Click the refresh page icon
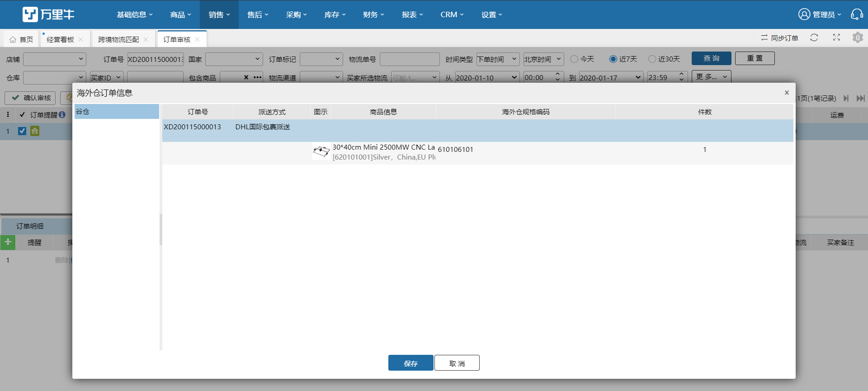Viewport: 868px width, 391px height. pyautogui.click(x=814, y=38)
